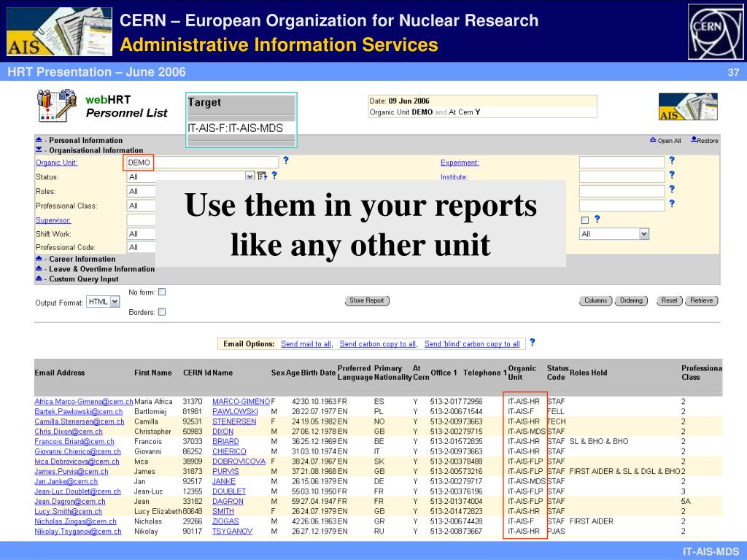Click the Experiment input field
Screen dimensions: 747x560
pos(622,163)
